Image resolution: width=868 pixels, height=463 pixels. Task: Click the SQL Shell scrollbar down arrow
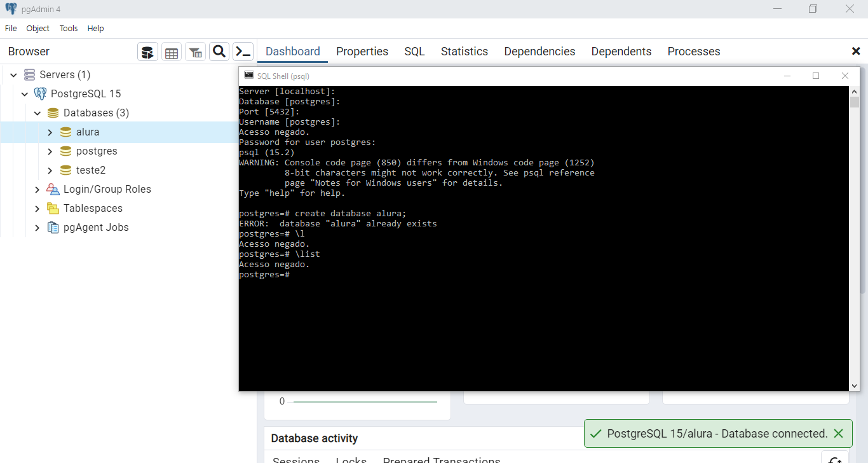(x=855, y=385)
